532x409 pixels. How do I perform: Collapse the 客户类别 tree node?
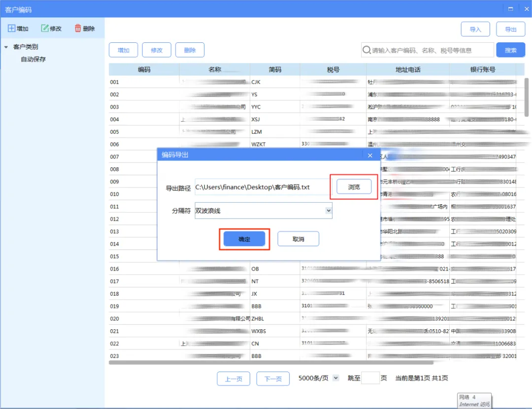(6, 47)
